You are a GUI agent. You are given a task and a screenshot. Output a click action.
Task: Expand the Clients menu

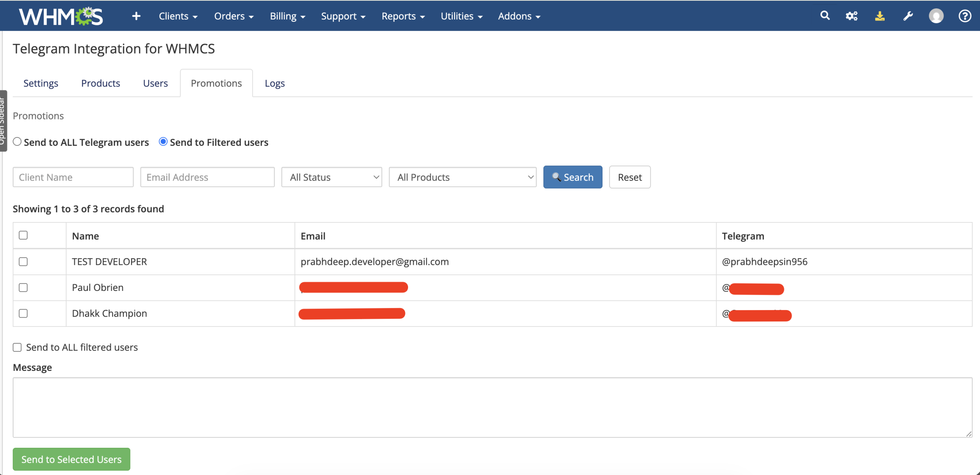click(x=178, y=16)
